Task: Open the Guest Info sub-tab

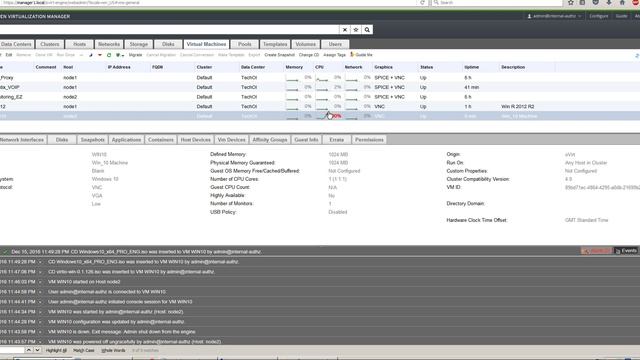Action: pos(306,140)
